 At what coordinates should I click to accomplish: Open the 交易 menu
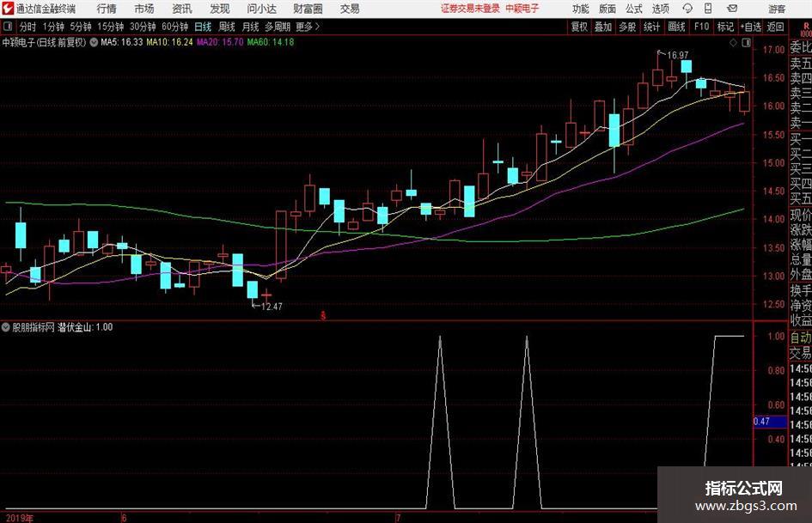[350, 9]
